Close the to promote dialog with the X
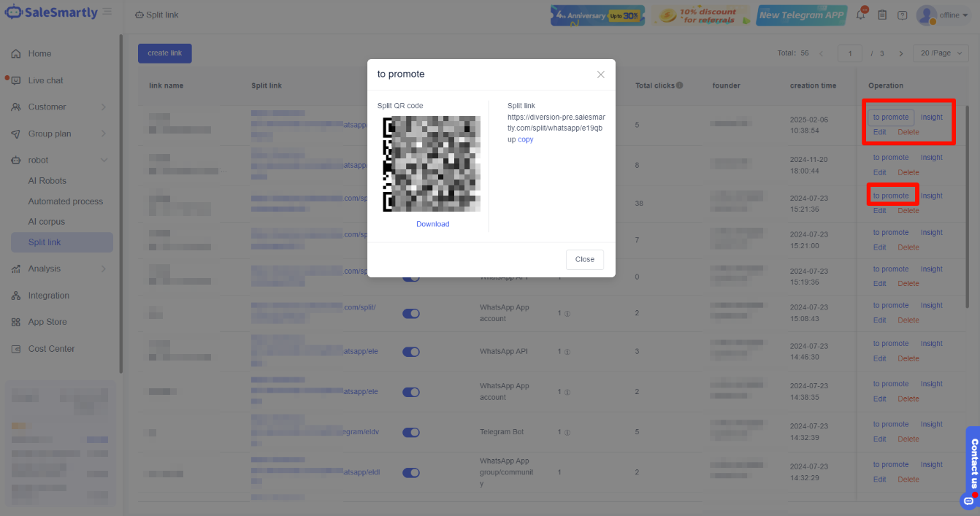980x516 pixels. [601, 74]
